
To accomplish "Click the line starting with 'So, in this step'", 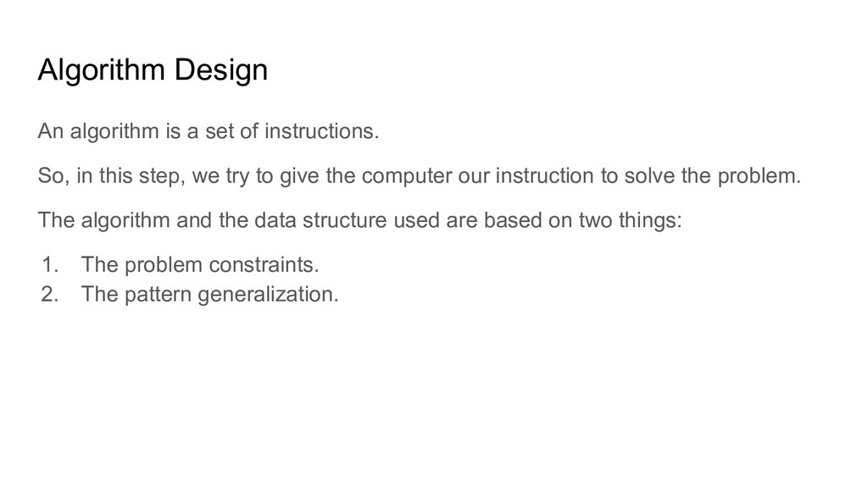I will coord(420,176).
